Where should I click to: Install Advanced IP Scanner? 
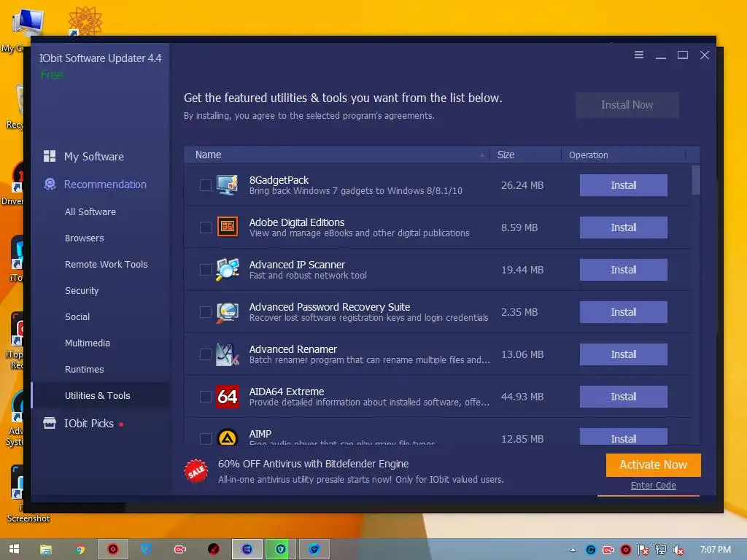[x=623, y=270]
